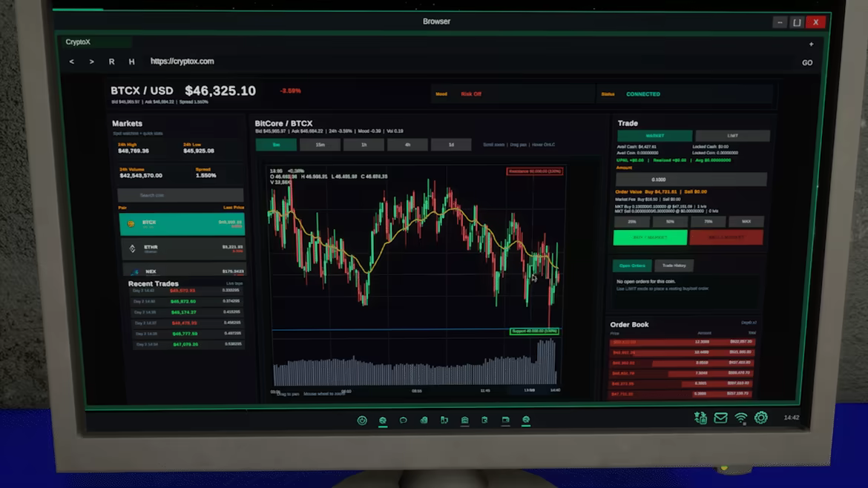This screenshot has height=488, width=868.
Task: Click the CONNECTED status text
Action: [642, 94]
